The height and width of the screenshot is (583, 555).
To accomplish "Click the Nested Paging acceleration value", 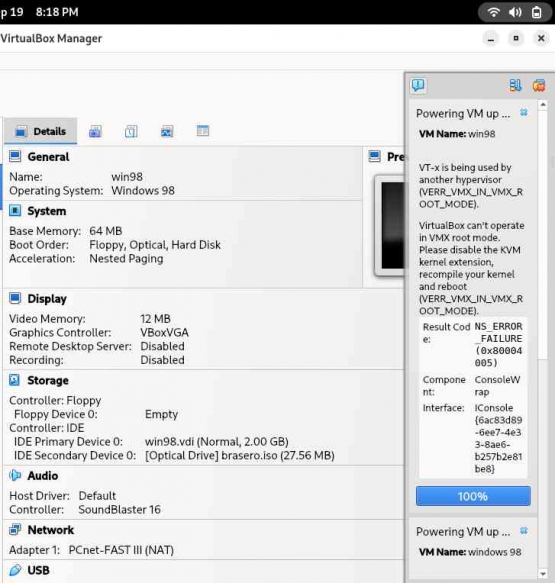I will 126,259.
